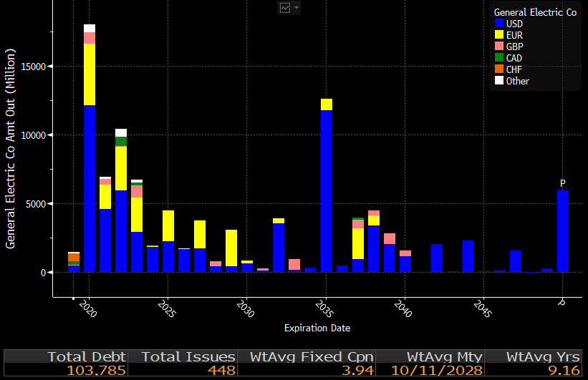Click the Total Debt header cell
Screen dimensions: 588x380
(66, 356)
